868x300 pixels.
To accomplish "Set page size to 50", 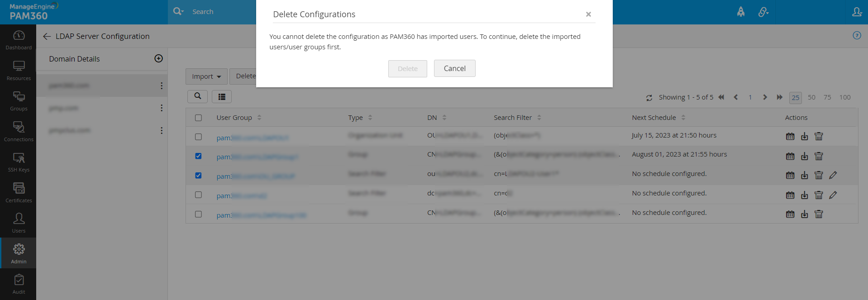I will tap(811, 97).
